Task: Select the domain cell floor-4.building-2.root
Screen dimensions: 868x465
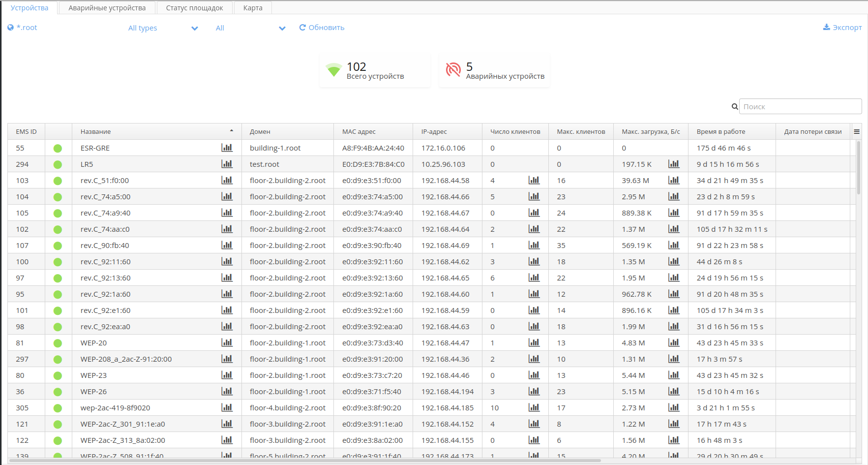Action: pos(288,408)
